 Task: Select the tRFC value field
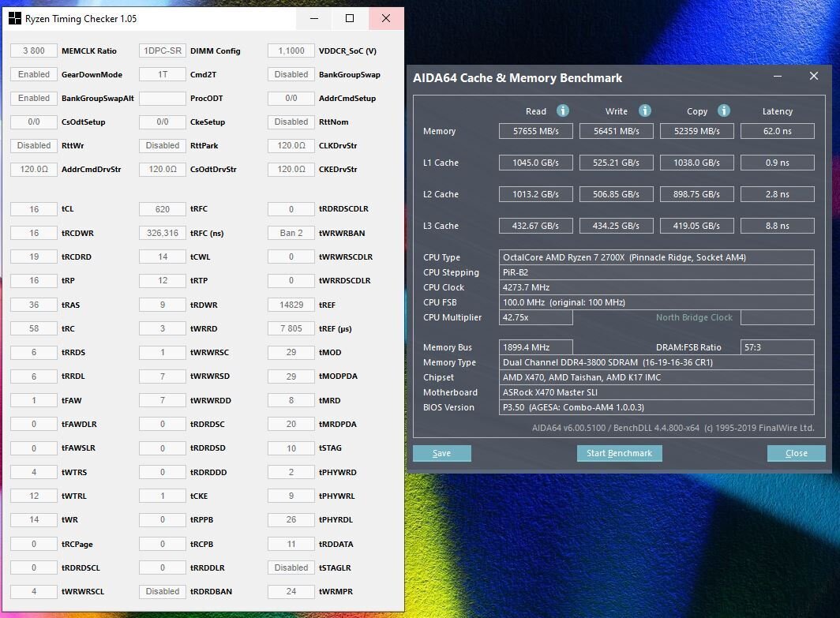coord(163,209)
